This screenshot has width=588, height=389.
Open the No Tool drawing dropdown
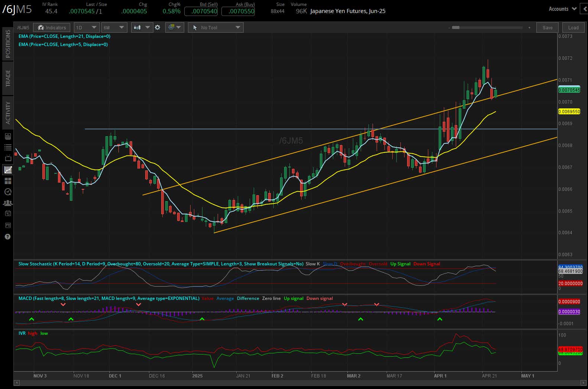tap(215, 27)
